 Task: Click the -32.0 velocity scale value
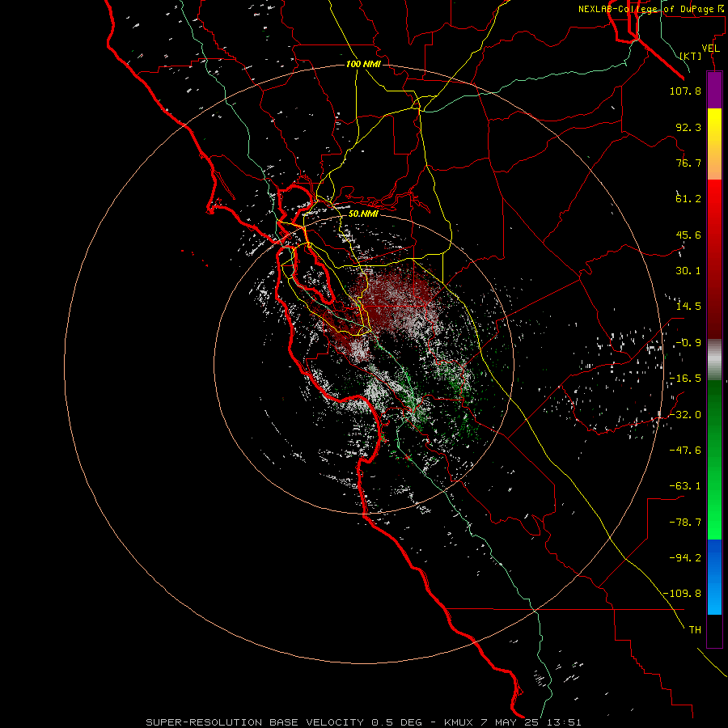(x=685, y=415)
